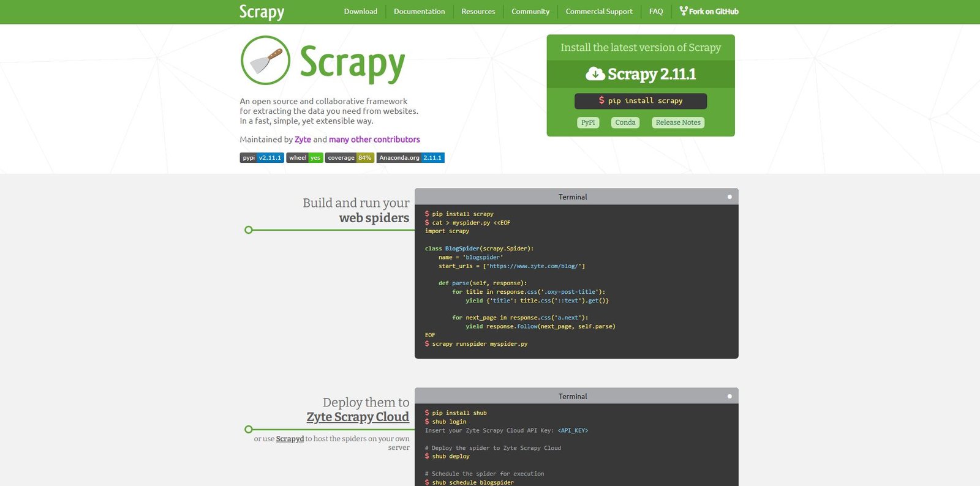This screenshot has height=486, width=980.
Task: Click the second Terminal window title
Action: [573, 397]
